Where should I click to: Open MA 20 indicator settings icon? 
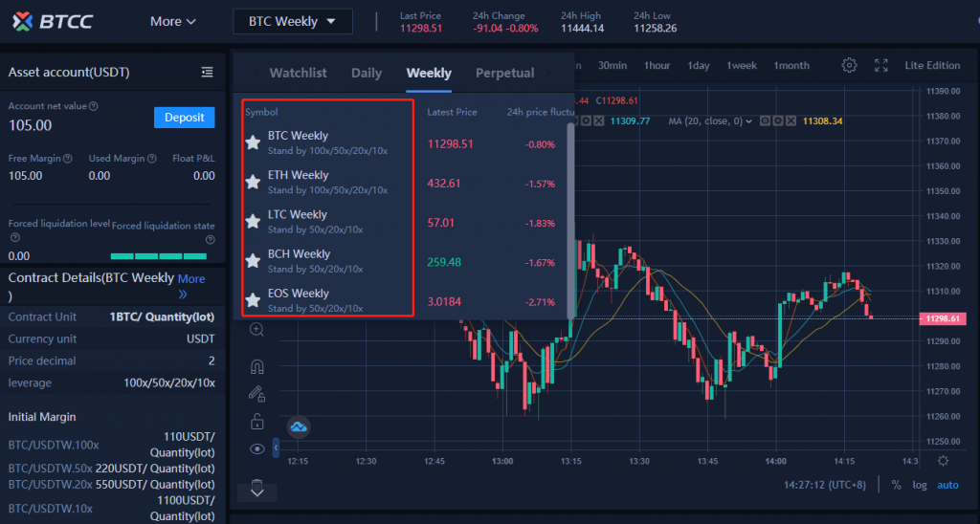(x=778, y=121)
